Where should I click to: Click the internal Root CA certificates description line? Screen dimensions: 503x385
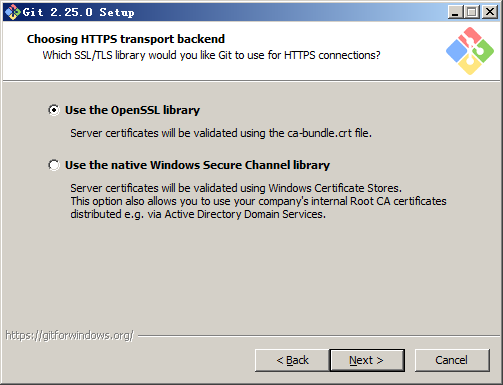(258, 201)
